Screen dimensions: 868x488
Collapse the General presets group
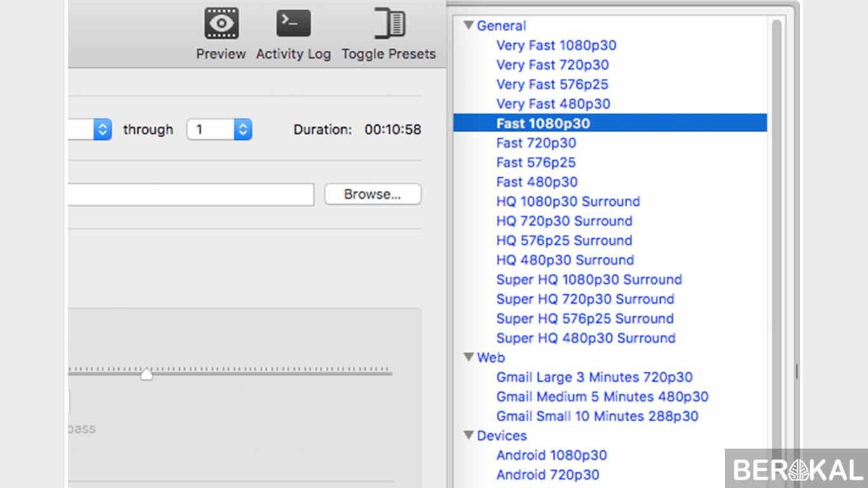[469, 25]
